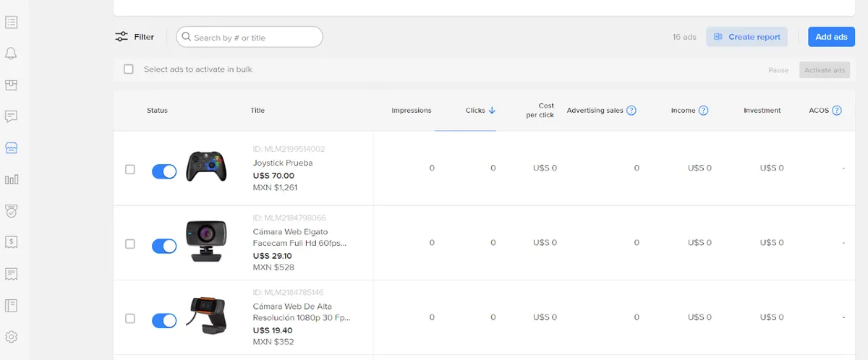Image resolution: width=868 pixels, height=360 pixels.
Task: Show help tooltip for Income column
Action: point(703,111)
